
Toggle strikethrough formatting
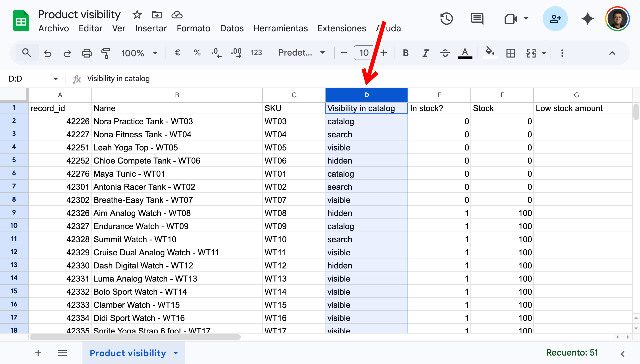coord(445,53)
